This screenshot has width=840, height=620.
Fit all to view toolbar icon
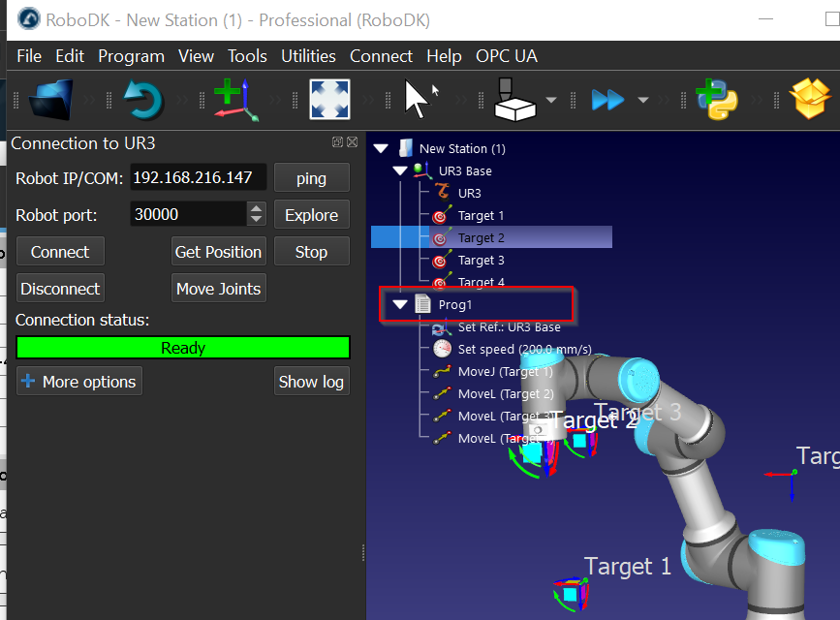pyautogui.click(x=329, y=100)
